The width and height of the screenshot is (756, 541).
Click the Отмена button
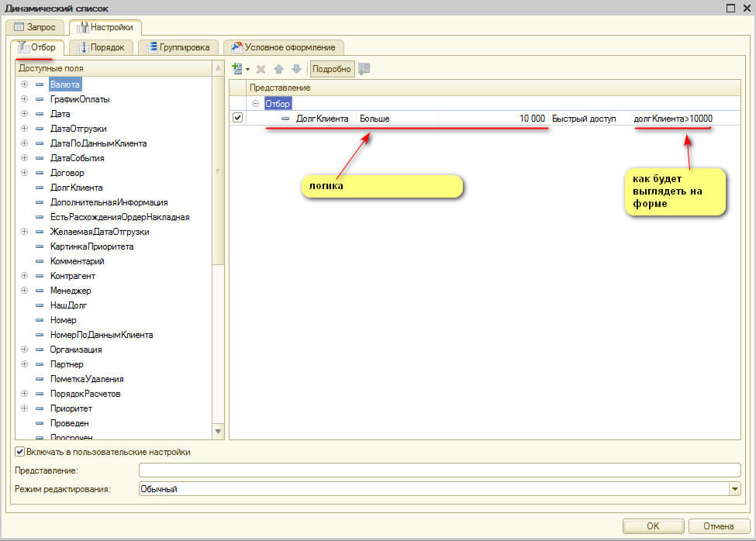[x=718, y=526]
